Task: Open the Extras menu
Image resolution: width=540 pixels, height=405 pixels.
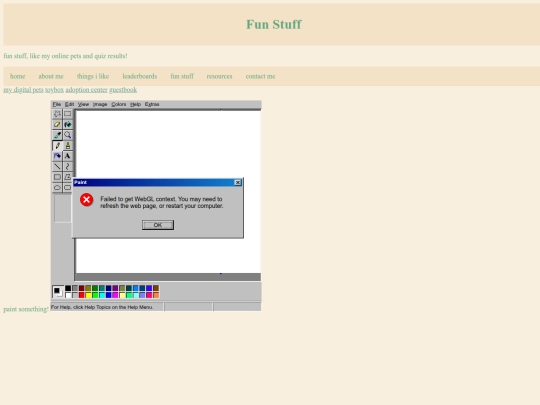Action: pos(152,104)
